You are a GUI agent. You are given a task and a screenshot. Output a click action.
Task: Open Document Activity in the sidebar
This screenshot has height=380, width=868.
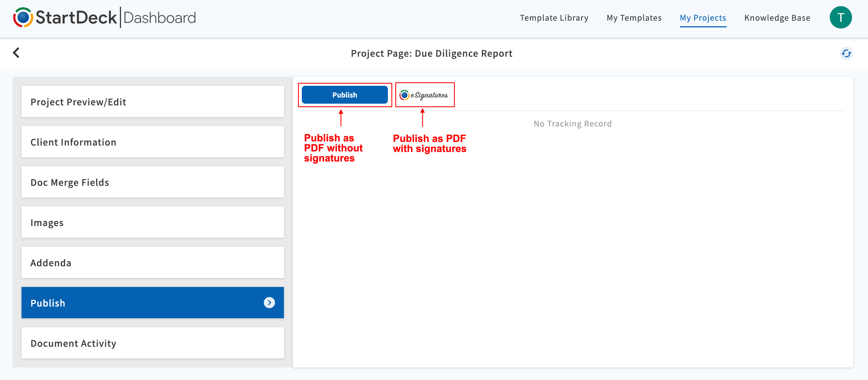(152, 343)
